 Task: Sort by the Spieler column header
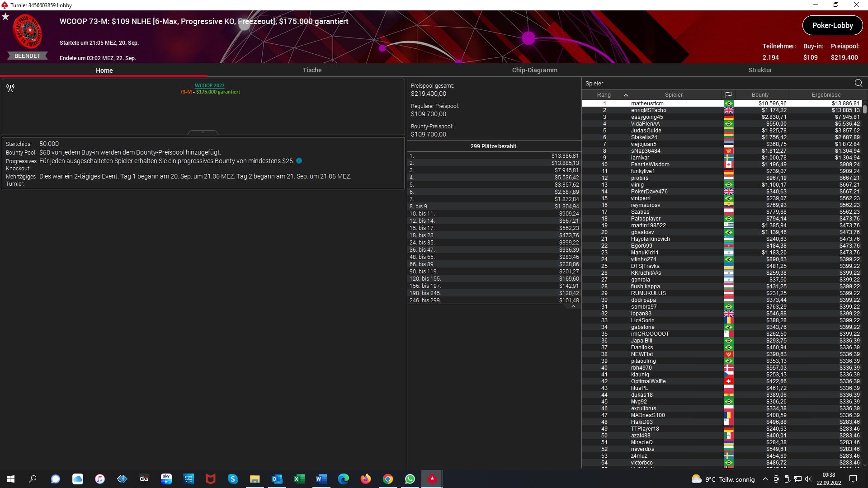674,95
